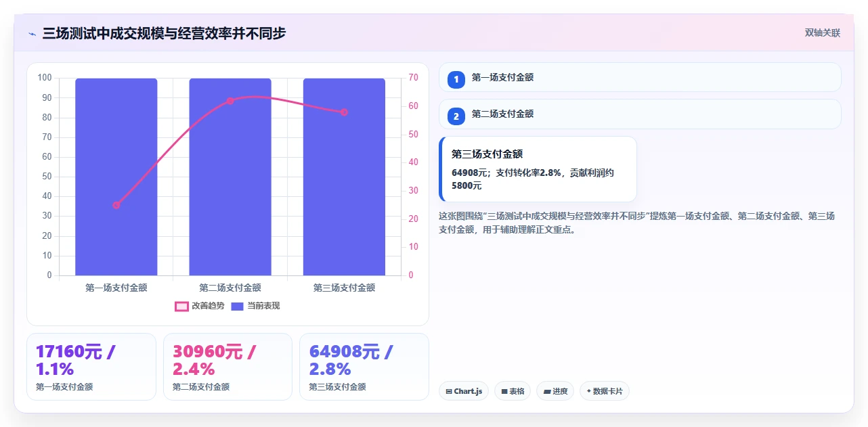This screenshot has height=427, width=868.
Task: Click the 数据卡片 tag
Action: pos(605,391)
